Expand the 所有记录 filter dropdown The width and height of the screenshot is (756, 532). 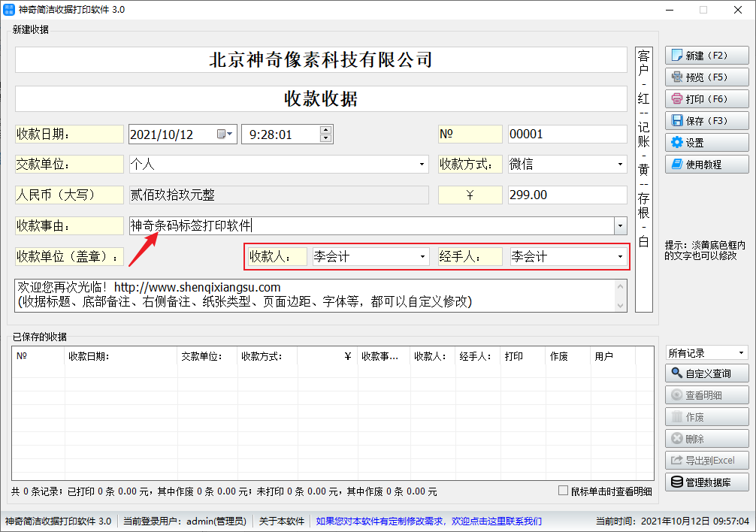pyautogui.click(x=741, y=353)
